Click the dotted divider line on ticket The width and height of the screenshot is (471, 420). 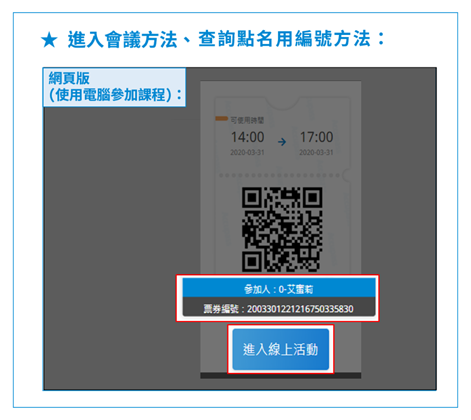279,175
